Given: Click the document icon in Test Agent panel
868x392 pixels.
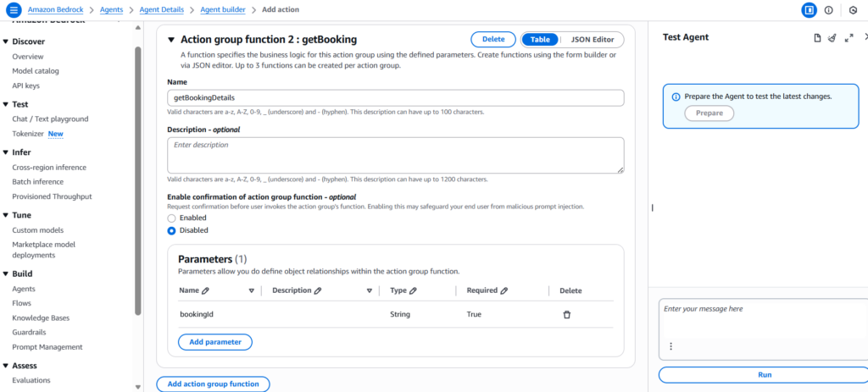Looking at the screenshot, I should pos(817,38).
